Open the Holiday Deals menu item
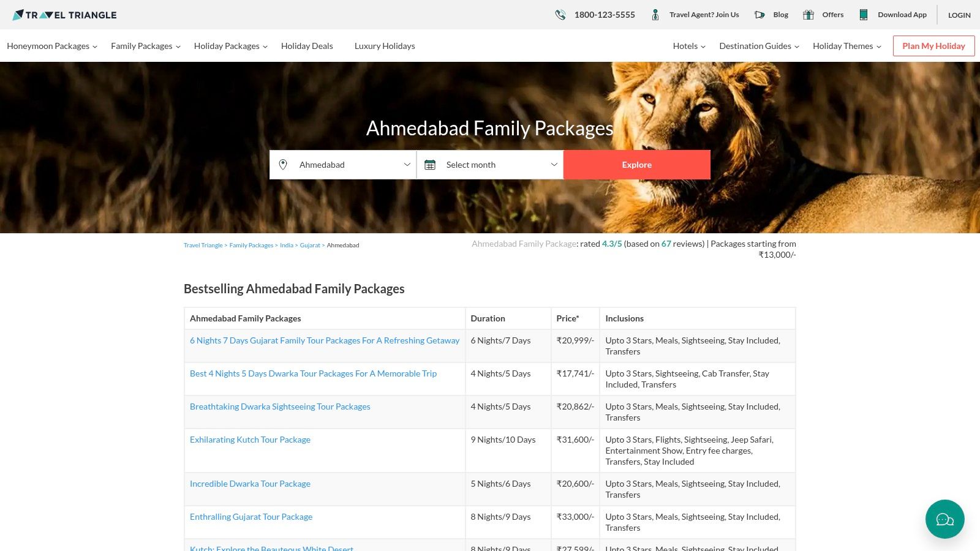Viewport: 980px width, 551px height. 307,46
